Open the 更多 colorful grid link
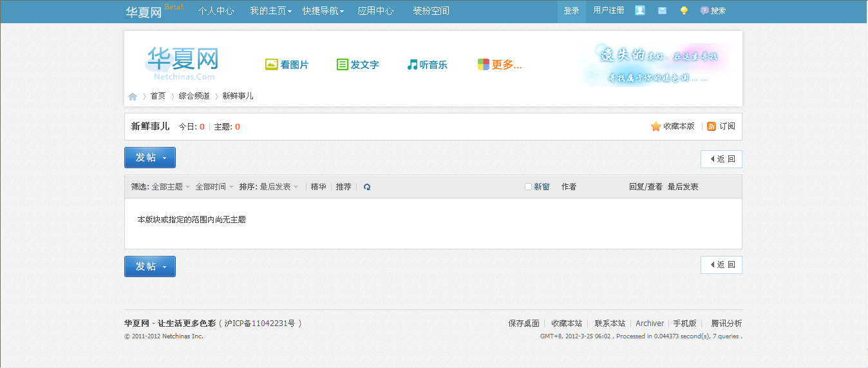Viewport: 868px width, 368px height. pos(500,64)
